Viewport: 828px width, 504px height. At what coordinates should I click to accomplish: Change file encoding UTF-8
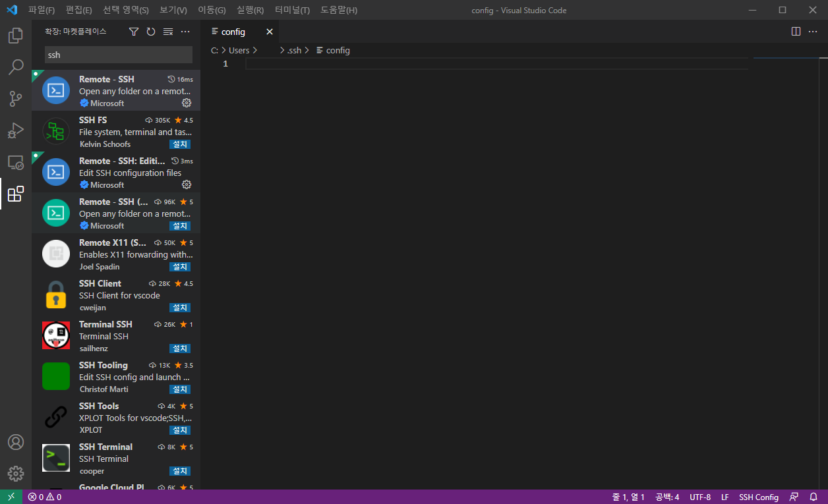point(700,497)
